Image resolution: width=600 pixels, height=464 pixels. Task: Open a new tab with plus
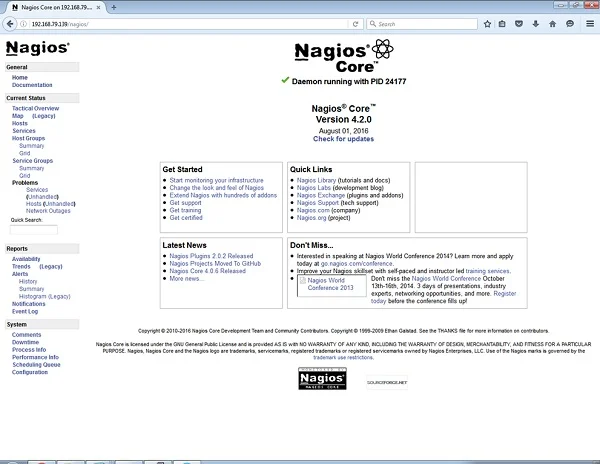click(x=114, y=7)
